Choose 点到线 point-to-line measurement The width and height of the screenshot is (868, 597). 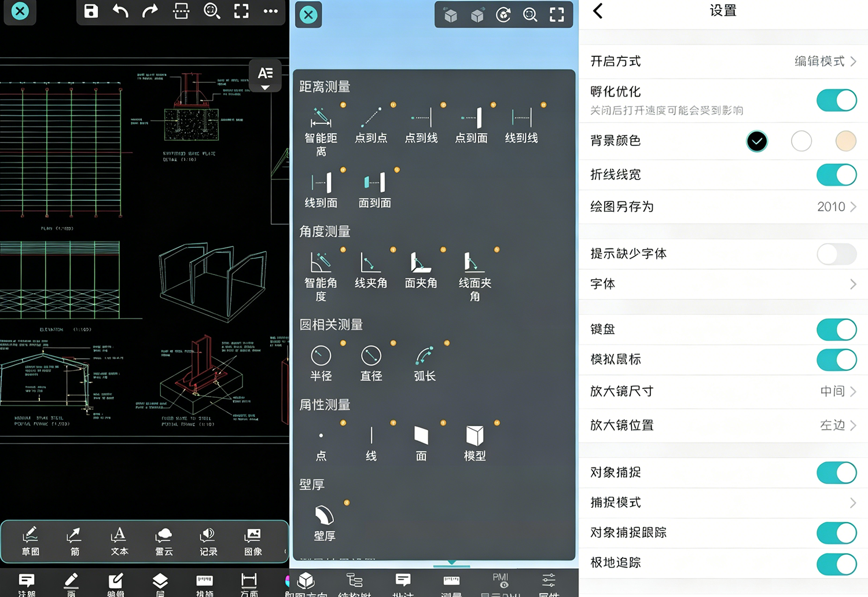(421, 124)
